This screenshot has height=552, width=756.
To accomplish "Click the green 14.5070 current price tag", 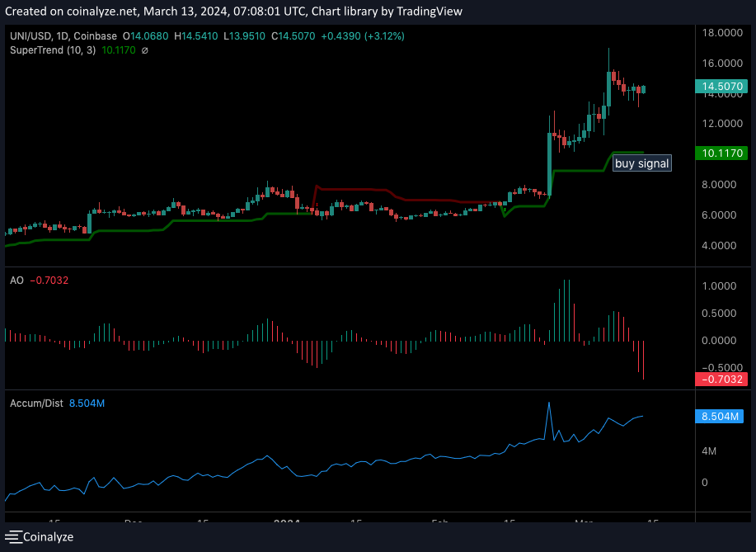I will [721, 86].
